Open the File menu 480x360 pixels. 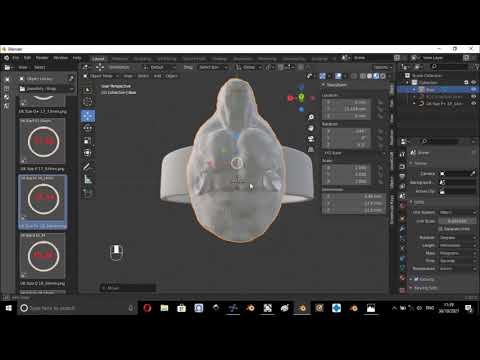tap(16, 58)
